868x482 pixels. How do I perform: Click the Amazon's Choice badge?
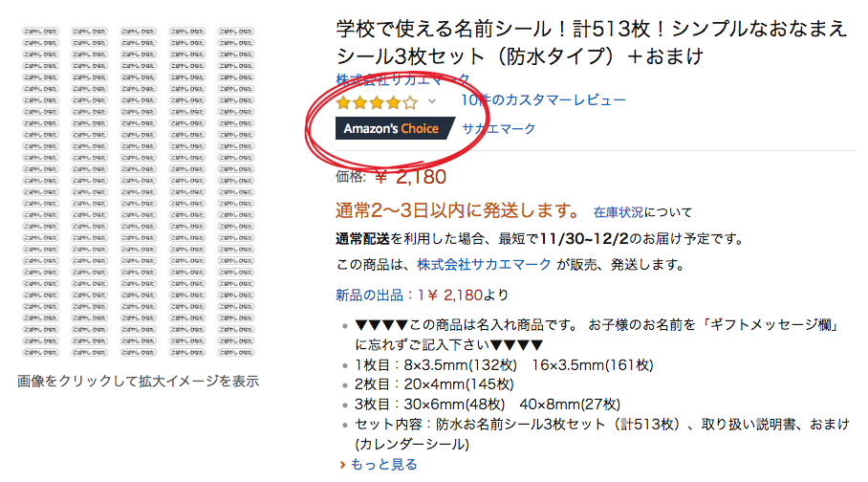[392, 128]
